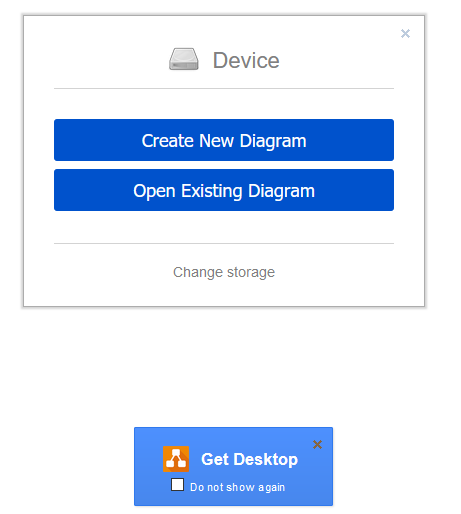Close the Device storage dialog
This screenshot has height=514, width=461.
[x=405, y=33]
